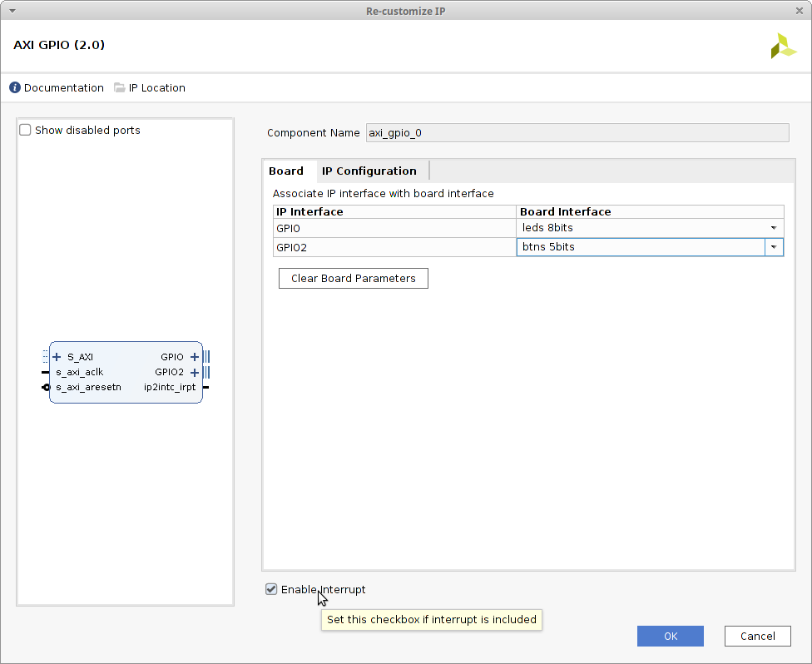Select the GPIO2 row in the IP Interface column

pos(394,247)
